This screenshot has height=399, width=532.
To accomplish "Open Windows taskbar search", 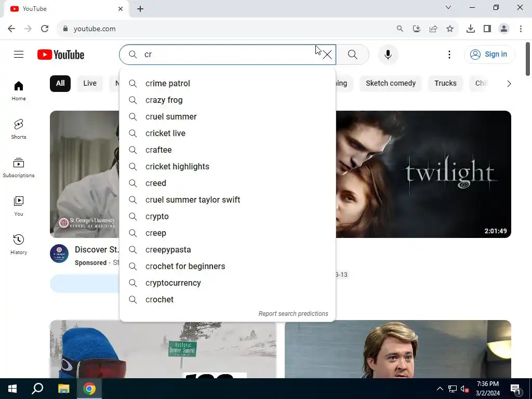I will point(37,389).
